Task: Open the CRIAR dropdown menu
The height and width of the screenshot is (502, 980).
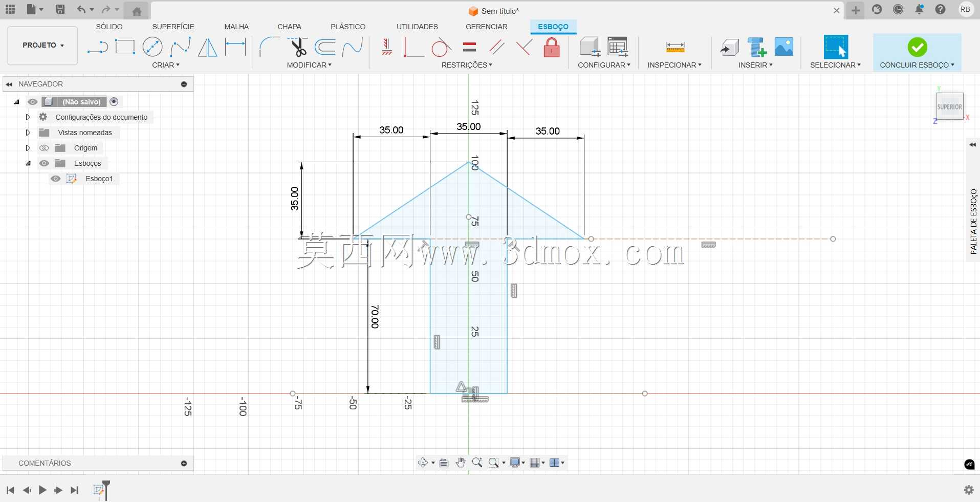Action: point(166,65)
